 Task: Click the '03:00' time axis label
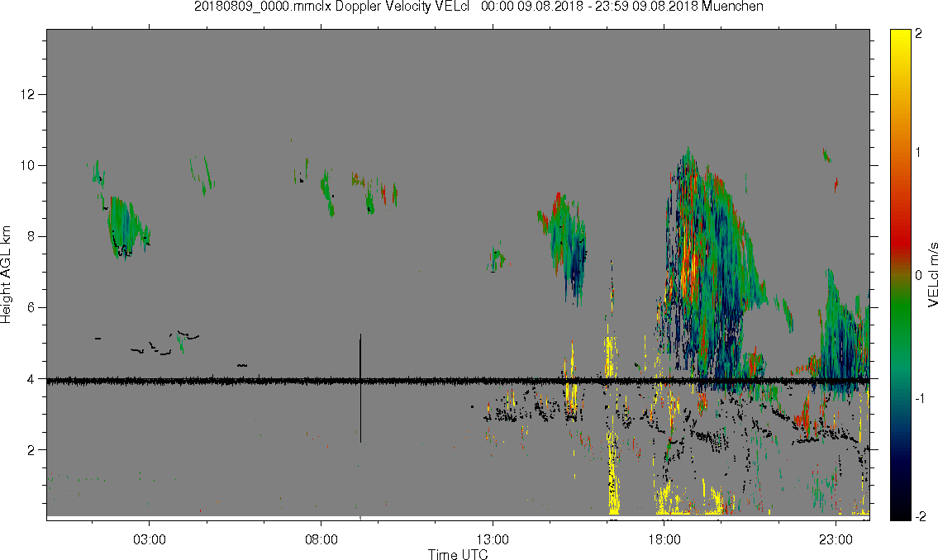point(150,539)
